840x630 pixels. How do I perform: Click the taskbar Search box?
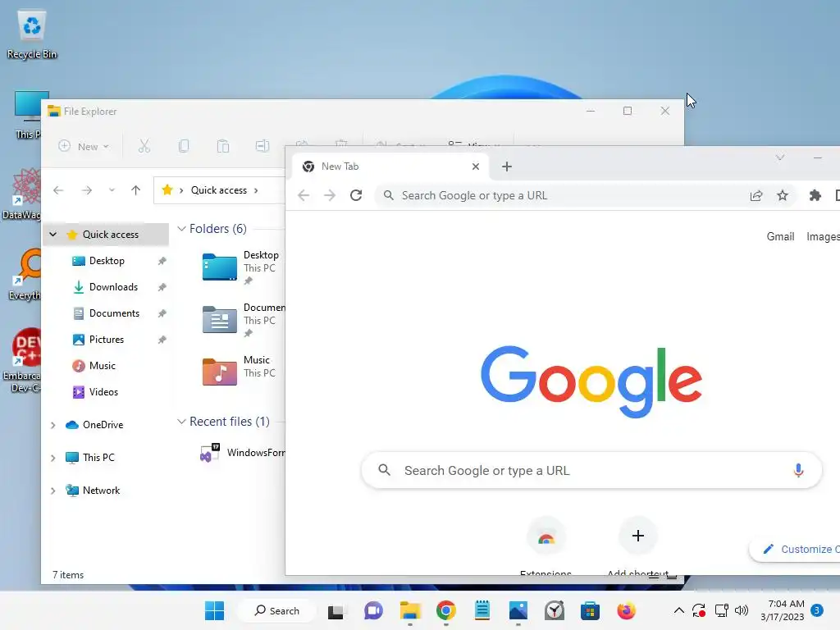277,610
